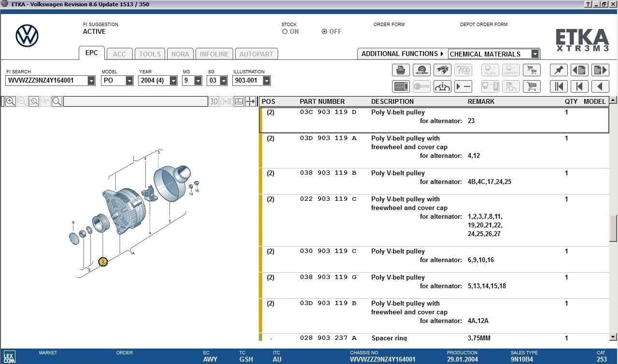Click the zoom-in magnifier above the illustration
618x364 pixels.
[10, 101]
